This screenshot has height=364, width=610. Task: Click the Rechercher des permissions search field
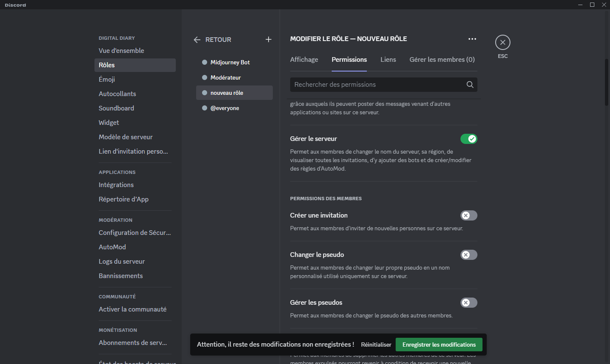(373, 84)
